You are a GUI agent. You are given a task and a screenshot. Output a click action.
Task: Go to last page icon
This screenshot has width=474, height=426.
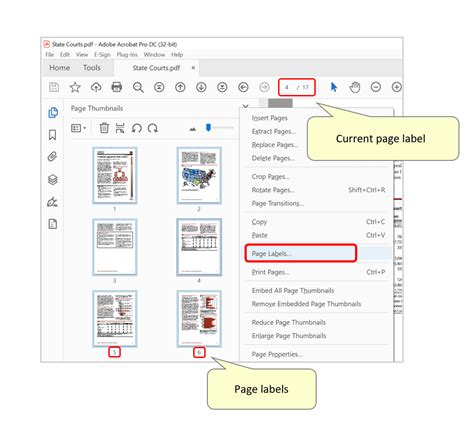coord(222,87)
